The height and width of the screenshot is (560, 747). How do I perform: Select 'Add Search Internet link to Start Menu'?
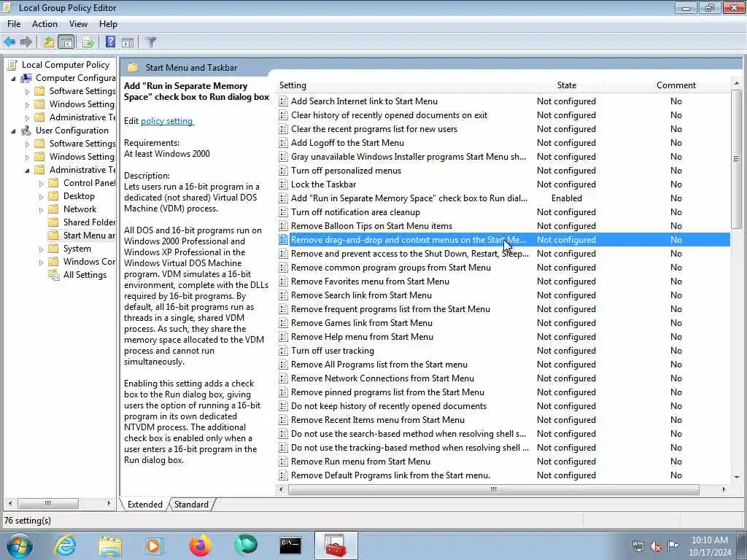pos(504,101)
